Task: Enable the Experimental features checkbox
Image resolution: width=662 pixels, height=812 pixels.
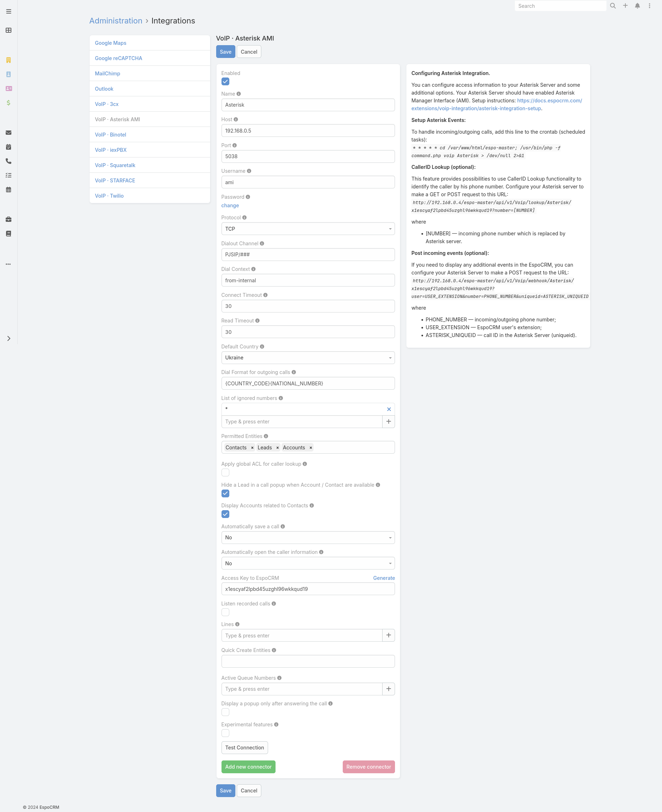Action: pyautogui.click(x=225, y=733)
